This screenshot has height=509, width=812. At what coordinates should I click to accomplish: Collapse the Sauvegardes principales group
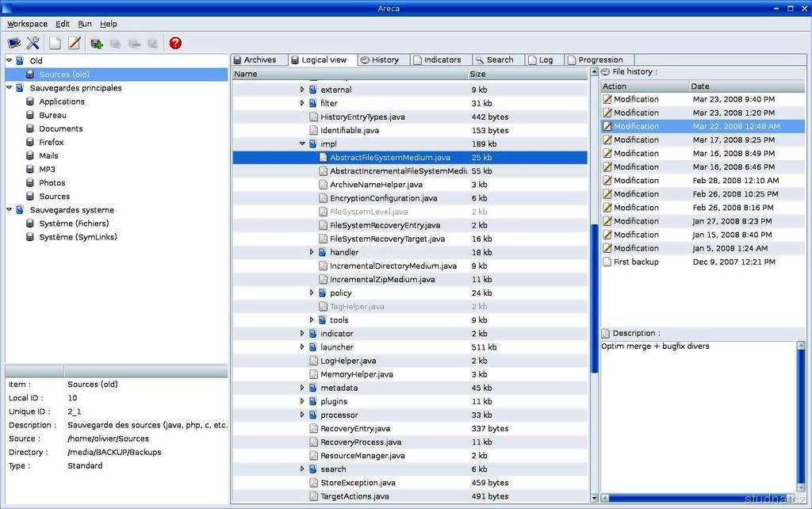[x=10, y=88]
